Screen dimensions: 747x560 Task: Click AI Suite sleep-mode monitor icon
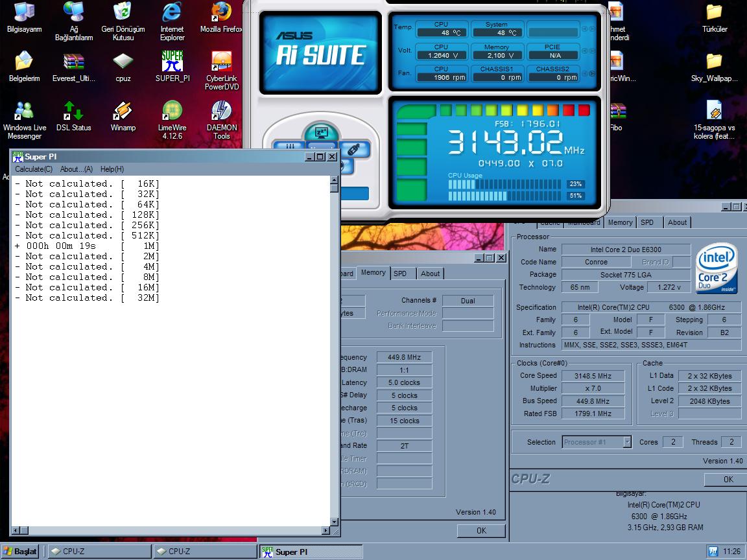[x=321, y=132]
